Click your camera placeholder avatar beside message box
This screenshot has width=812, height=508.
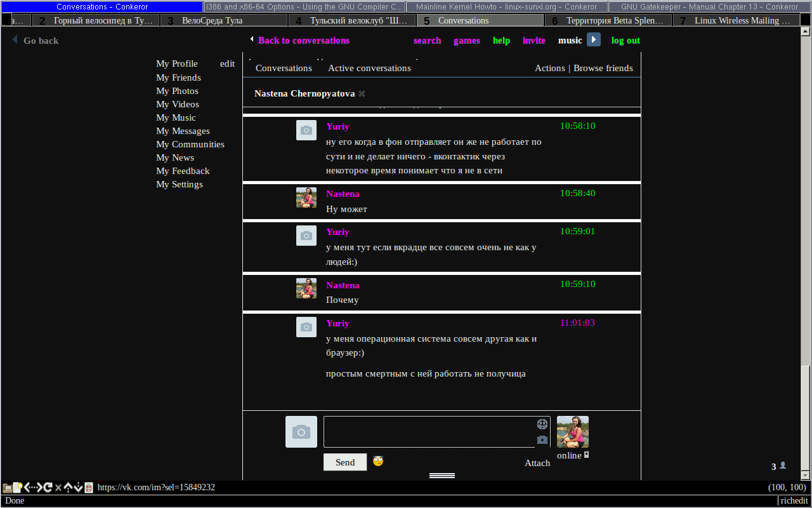[301, 432]
